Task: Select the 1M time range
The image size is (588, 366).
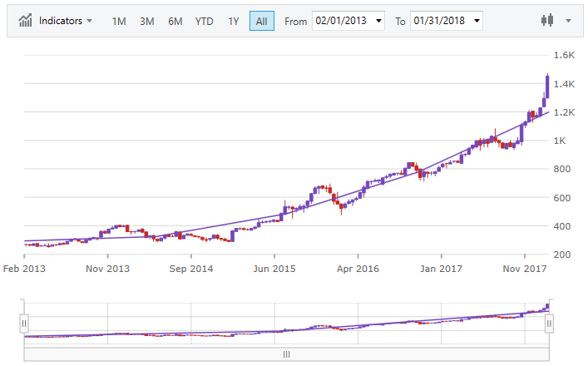Action: coord(119,21)
